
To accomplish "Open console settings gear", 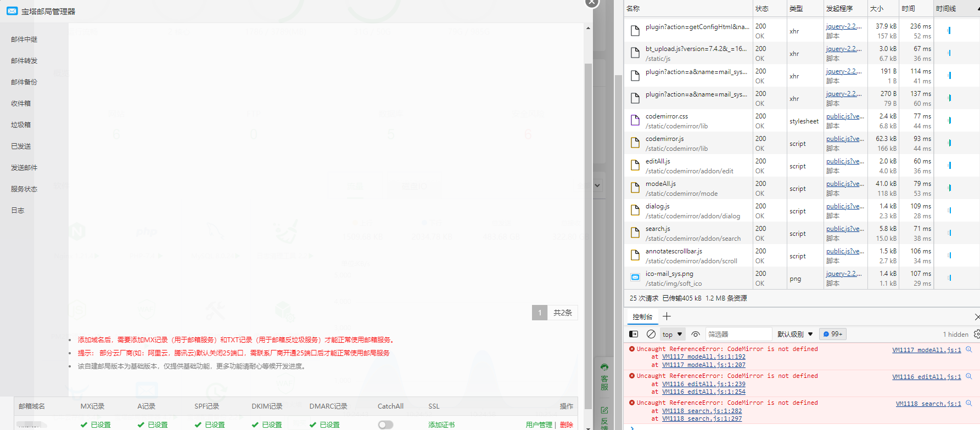I will tap(977, 334).
